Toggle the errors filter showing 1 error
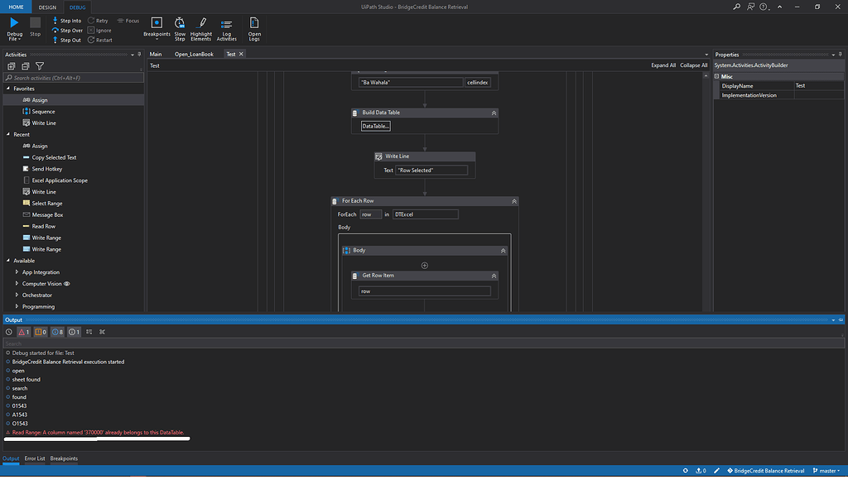The height and width of the screenshot is (504, 848). coord(25,331)
